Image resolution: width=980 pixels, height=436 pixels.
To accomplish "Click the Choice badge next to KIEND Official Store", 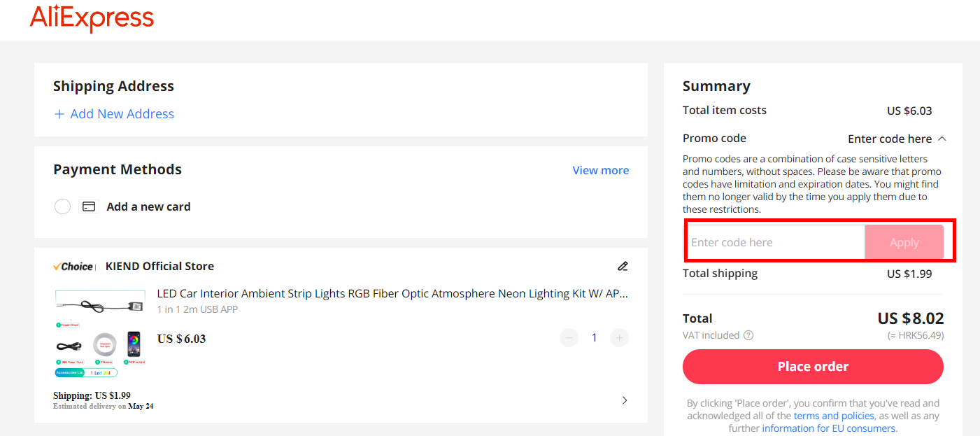I will pos(73,266).
